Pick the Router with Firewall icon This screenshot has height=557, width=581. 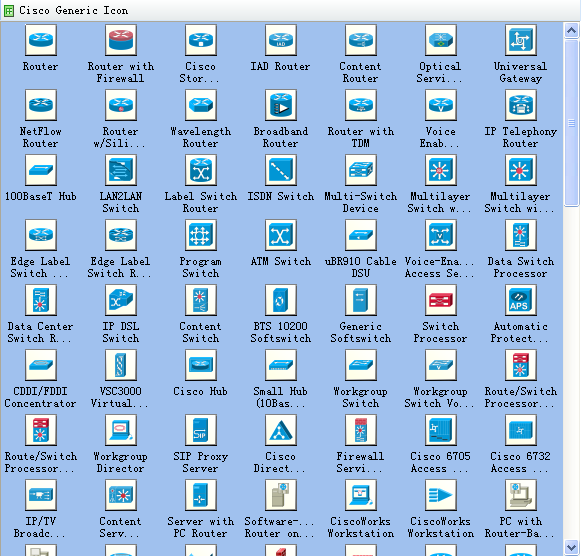tap(121, 40)
